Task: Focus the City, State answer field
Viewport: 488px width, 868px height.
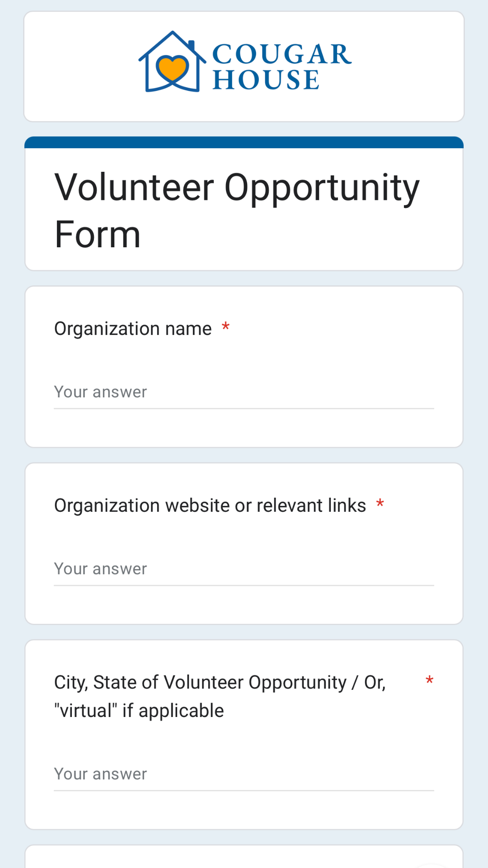Action: coord(244,774)
